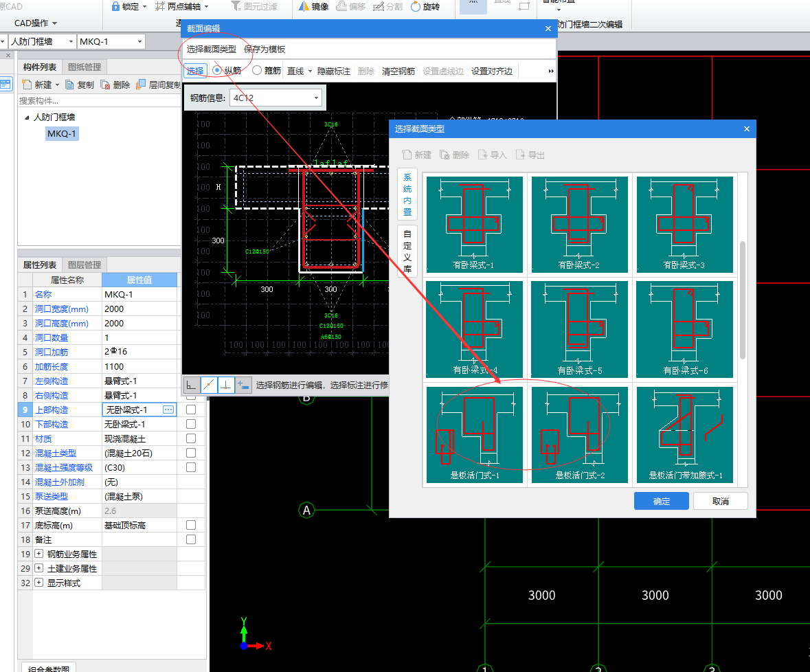This screenshot has height=672, width=810.
Task: Toggle checkbox in 上部构造 row
Action: tap(190, 410)
